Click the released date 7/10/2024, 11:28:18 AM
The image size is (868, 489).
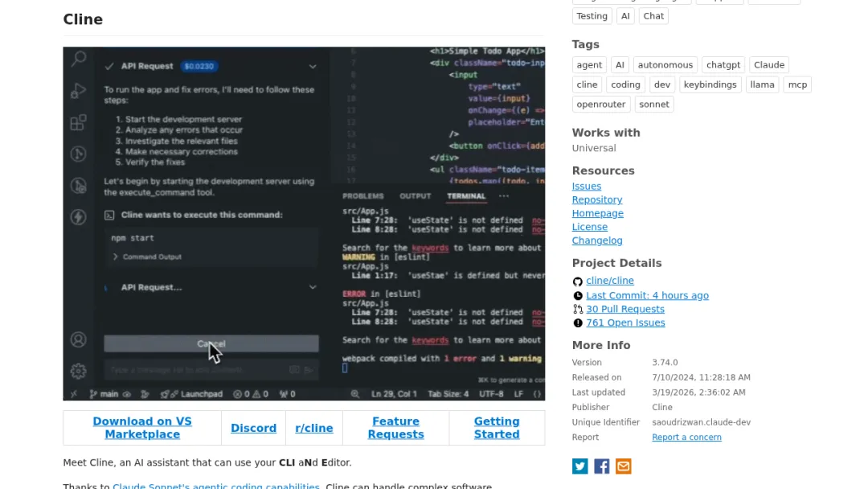702,377
